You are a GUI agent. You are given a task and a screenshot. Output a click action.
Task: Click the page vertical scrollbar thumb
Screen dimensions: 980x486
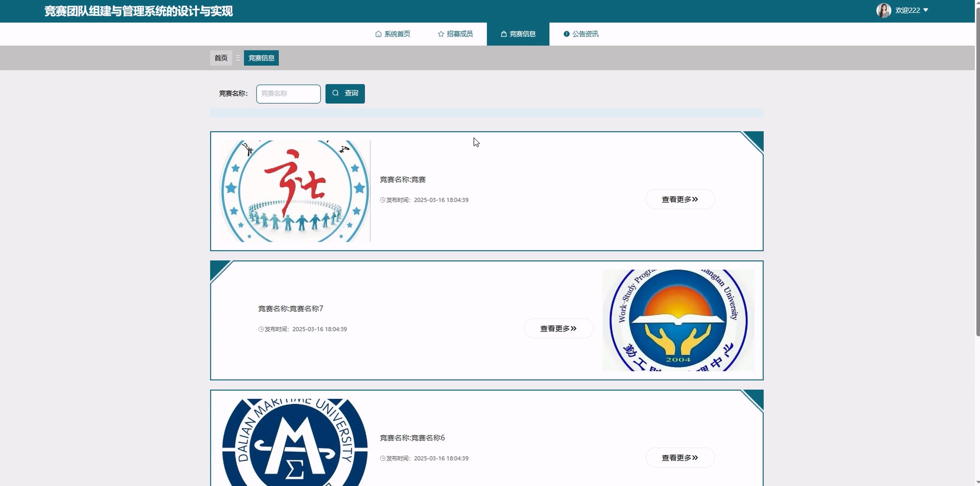(x=977, y=171)
